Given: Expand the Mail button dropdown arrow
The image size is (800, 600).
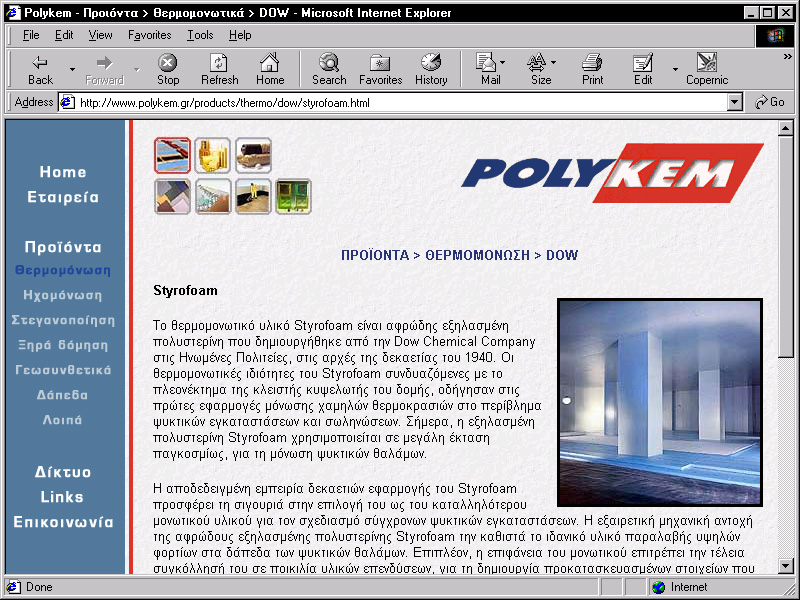Looking at the screenshot, I should pos(503,62).
